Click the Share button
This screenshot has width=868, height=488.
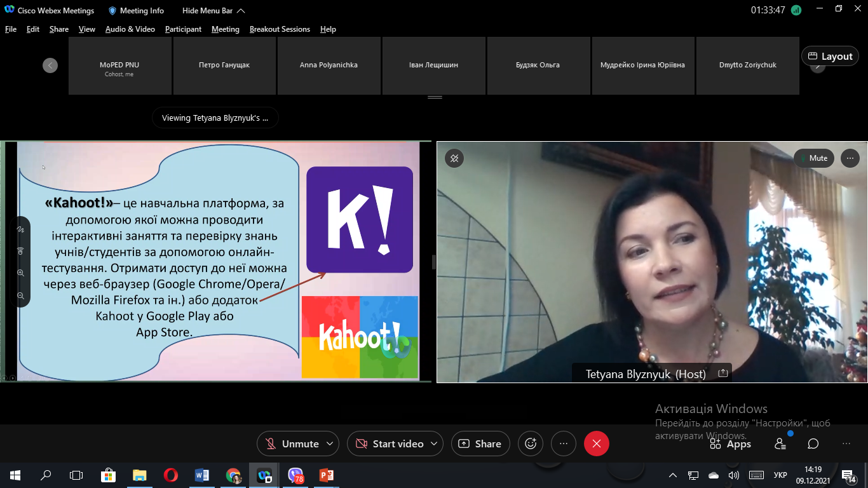(x=480, y=444)
